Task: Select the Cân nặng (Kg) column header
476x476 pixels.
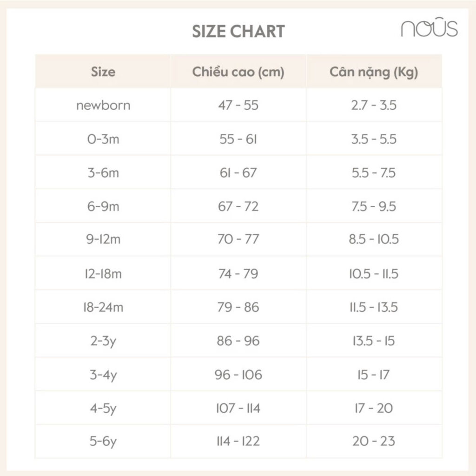Action: click(374, 72)
